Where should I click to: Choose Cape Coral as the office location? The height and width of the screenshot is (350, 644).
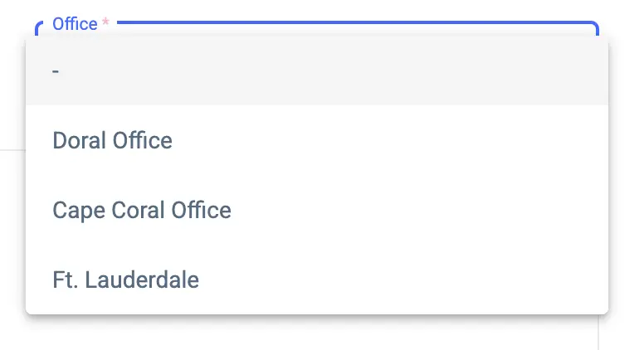142,210
